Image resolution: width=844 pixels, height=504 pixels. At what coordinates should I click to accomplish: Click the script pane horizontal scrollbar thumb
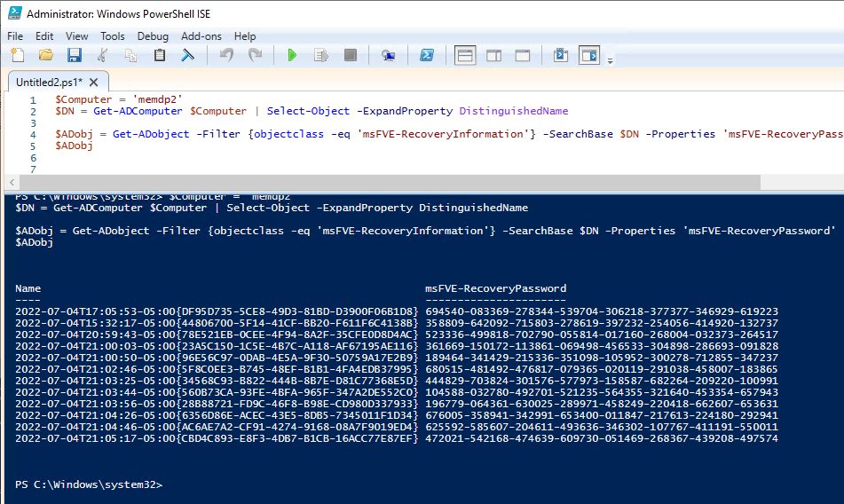[x=390, y=182]
